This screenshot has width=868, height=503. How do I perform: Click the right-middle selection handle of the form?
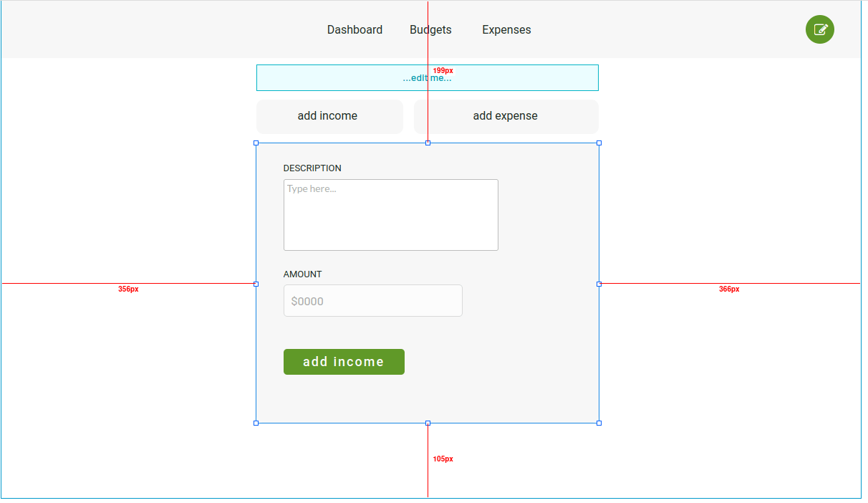coord(599,284)
